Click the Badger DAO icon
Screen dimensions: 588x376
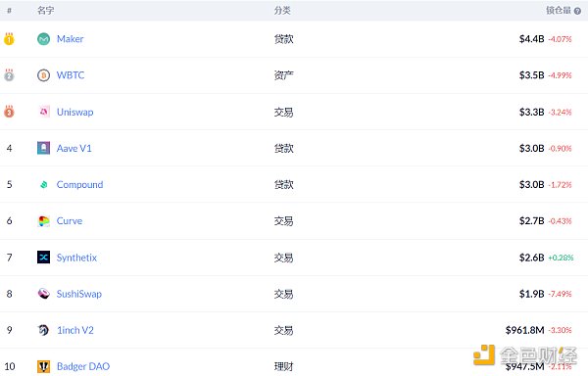click(x=43, y=366)
